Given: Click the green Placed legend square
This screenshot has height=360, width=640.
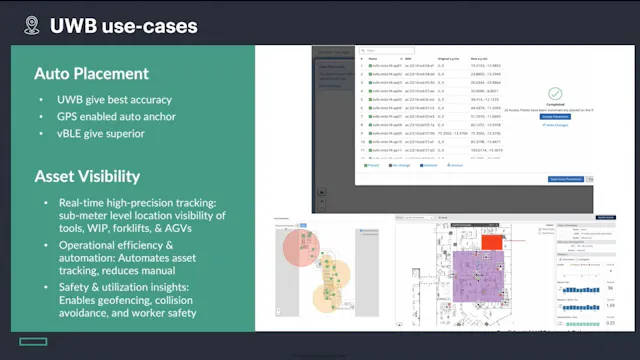Looking at the screenshot, I should 366,165.
